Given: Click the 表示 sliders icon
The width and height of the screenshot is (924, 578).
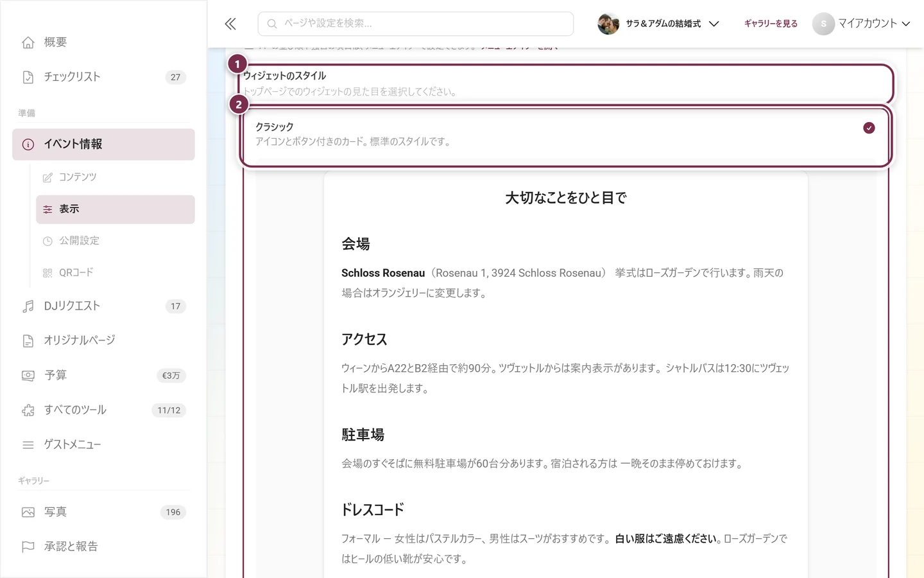Looking at the screenshot, I should click(x=47, y=209).
